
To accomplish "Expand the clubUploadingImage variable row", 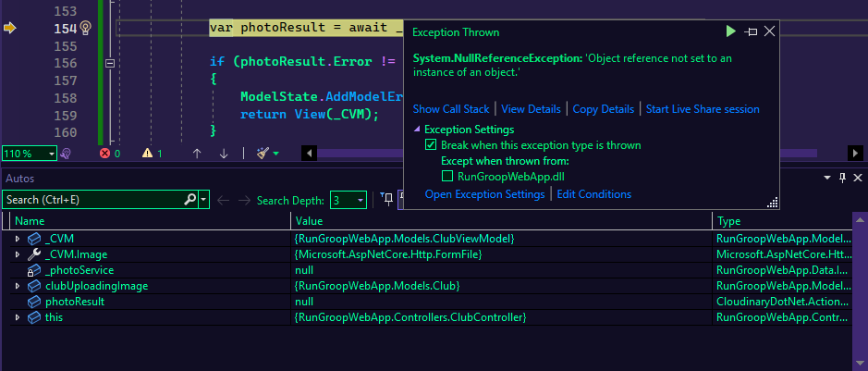I will (18, 286).
